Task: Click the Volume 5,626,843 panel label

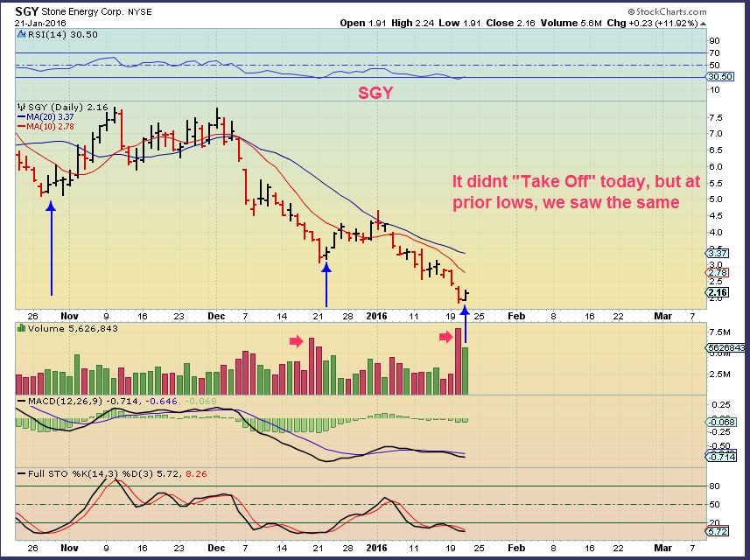Action: 73,328
